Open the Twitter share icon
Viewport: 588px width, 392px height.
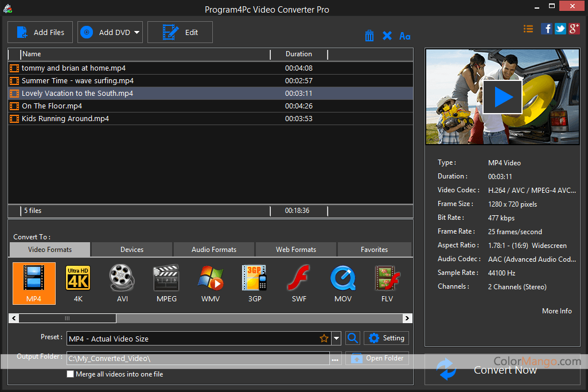(560, 29)
